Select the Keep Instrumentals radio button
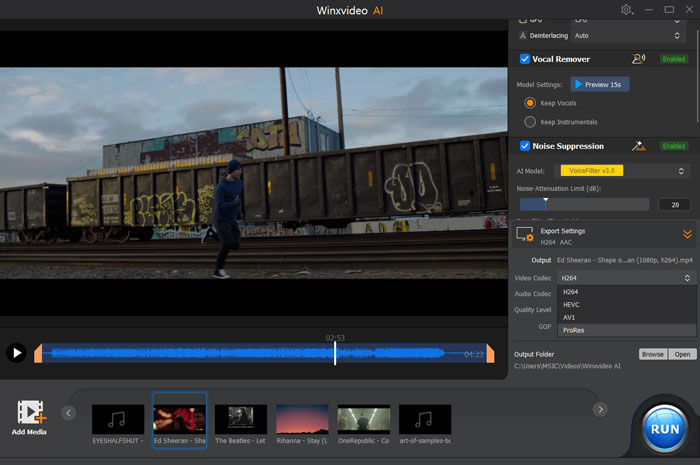This screenshot has width=700, height=465. pyautogui.click(x=530, y=122)
